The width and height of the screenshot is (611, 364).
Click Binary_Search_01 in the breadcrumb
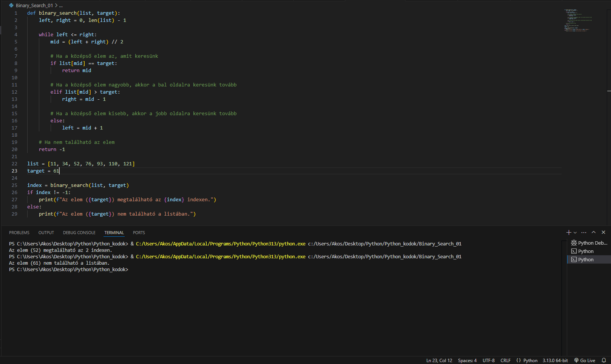[34, 6]
